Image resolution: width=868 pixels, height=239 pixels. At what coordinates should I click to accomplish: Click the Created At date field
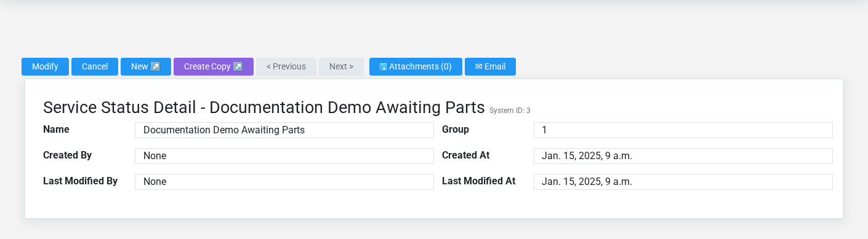[x=683, y=156]
